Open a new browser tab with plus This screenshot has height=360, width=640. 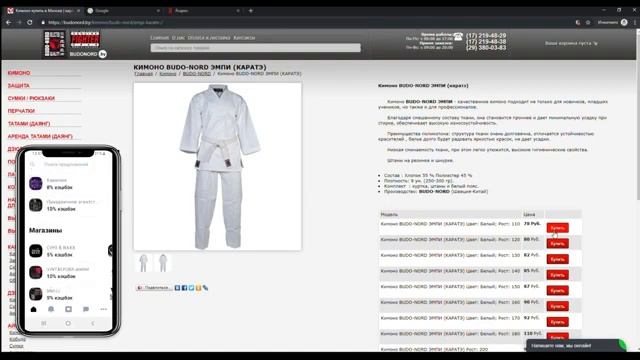251,11
